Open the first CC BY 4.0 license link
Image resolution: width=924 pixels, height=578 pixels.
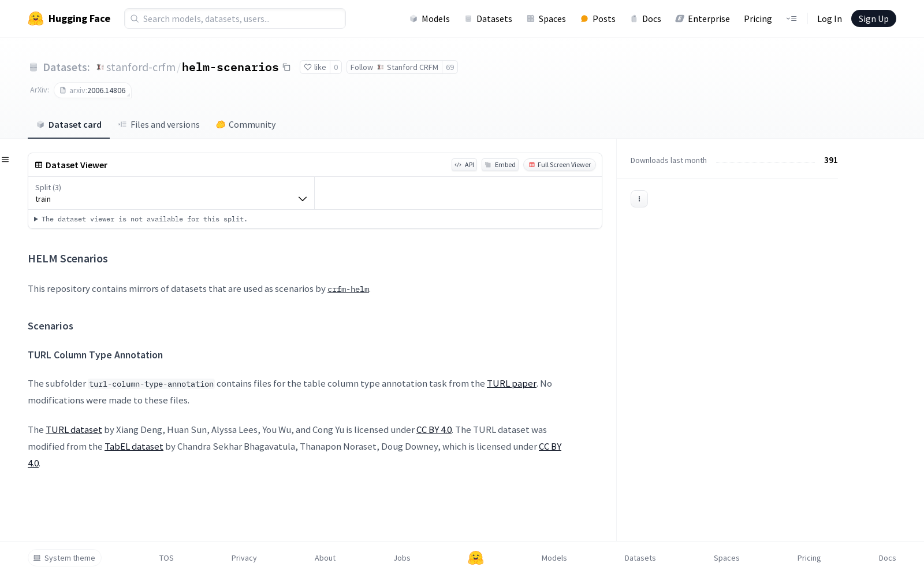tap(434, 429)
